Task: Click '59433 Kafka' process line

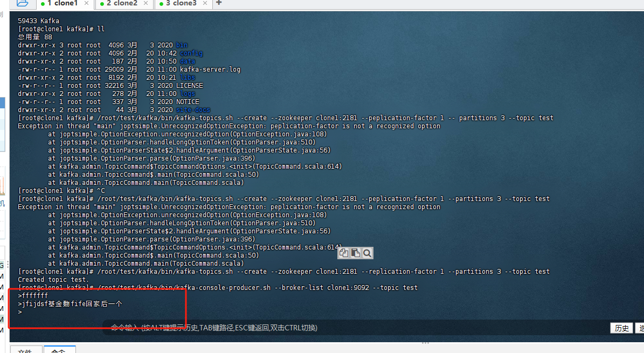Action: (x=39, y=21)
